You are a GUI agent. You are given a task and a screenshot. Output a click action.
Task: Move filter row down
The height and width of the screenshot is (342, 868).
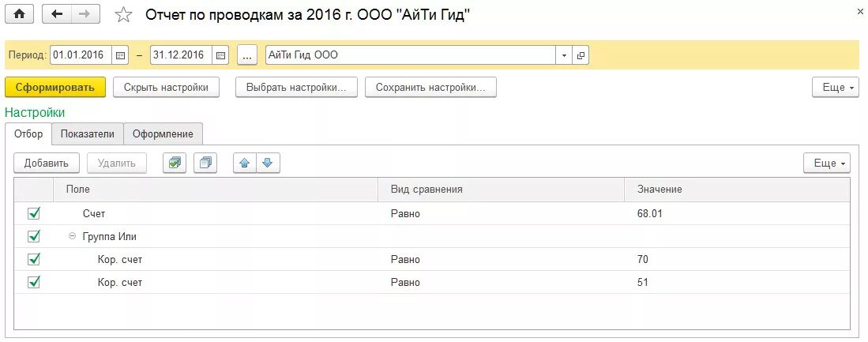pyautogui.click(x=268, y=163)
